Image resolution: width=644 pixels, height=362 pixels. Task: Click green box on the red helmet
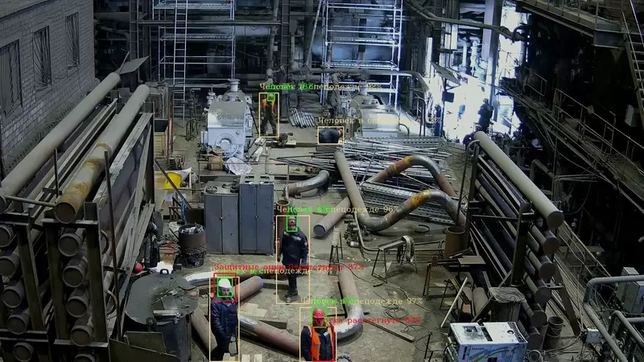pos(319,315)
